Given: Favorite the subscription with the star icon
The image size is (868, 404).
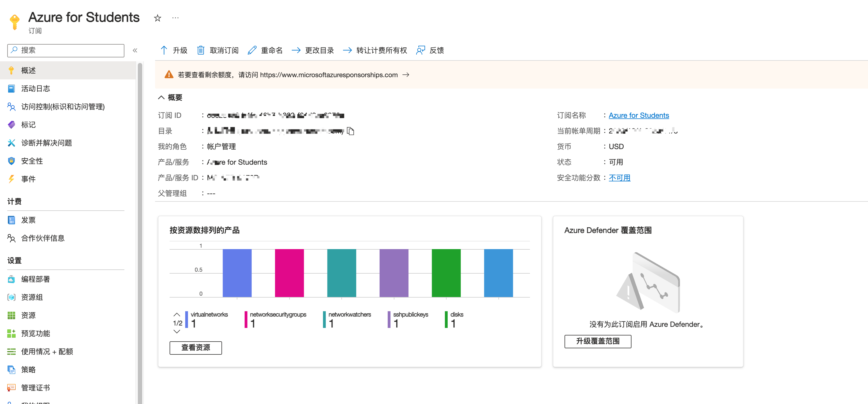Looking at the screenshot, I should click(157, 18).
